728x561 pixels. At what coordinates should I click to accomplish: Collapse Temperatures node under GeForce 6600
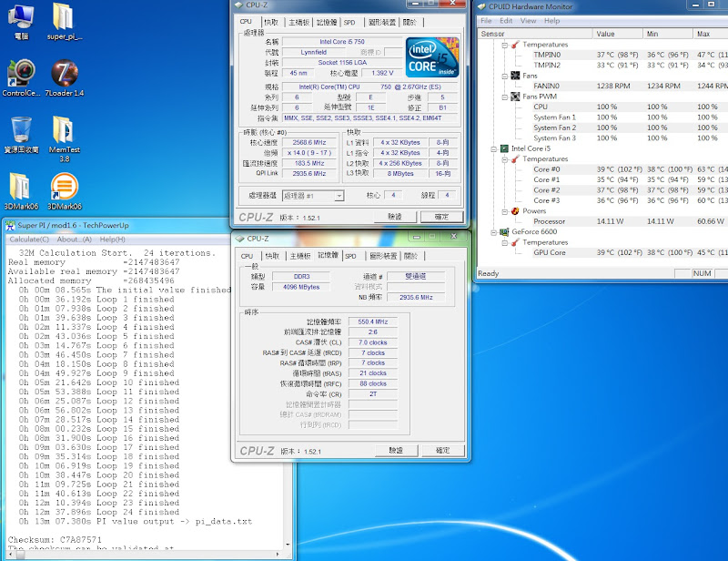tap(505, 242)
